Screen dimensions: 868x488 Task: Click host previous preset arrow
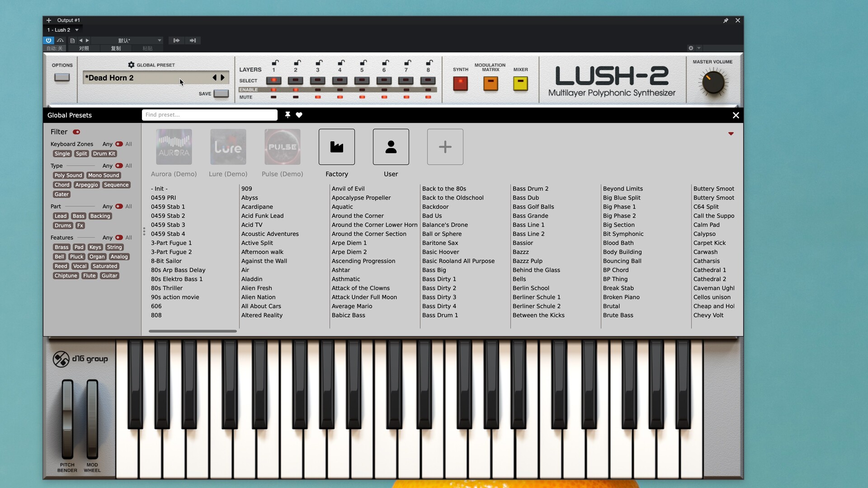(81, 40)
